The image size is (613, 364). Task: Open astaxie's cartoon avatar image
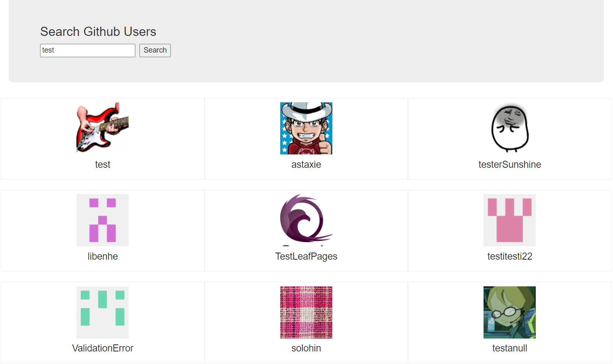(x=306, y=128)
